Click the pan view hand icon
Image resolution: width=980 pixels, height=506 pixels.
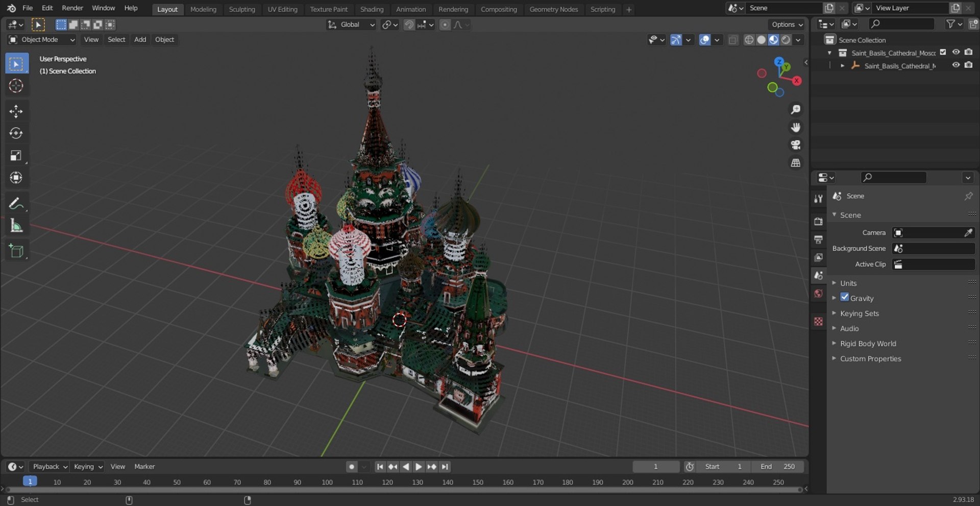point(795,127)
